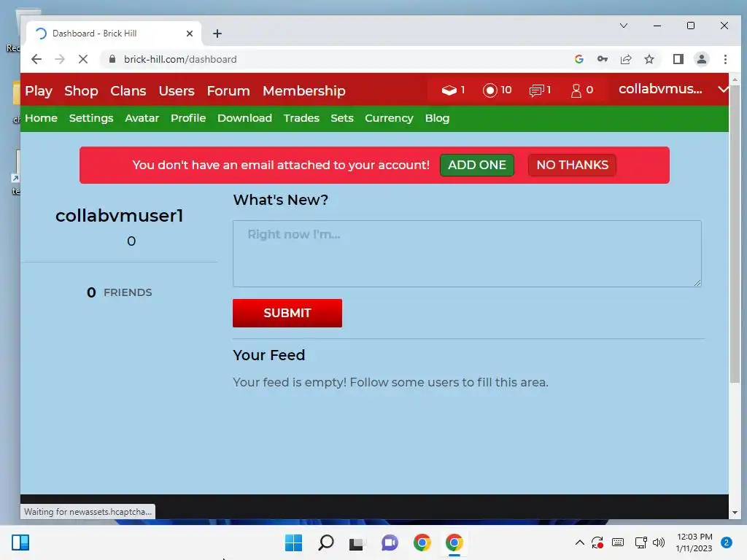This screenshot has width=747, height=560.
Task: Open Sets in the green bar
Action: [342, 118]
